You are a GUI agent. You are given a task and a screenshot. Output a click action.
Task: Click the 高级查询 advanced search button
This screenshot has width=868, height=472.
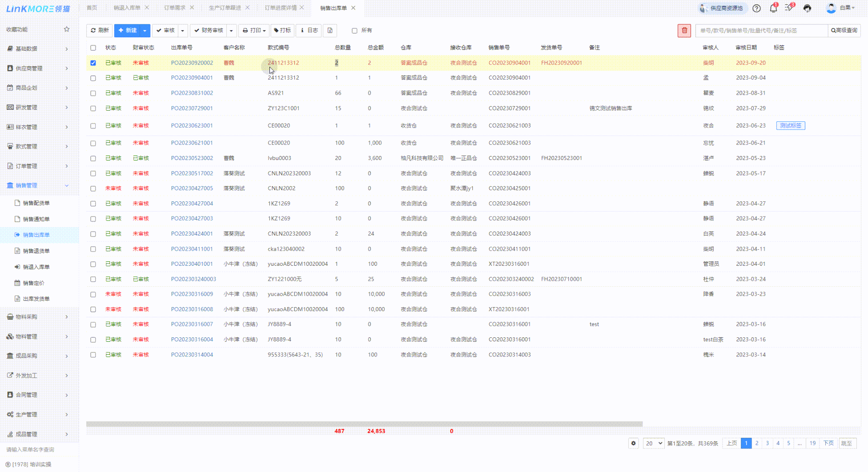point(844,31)
